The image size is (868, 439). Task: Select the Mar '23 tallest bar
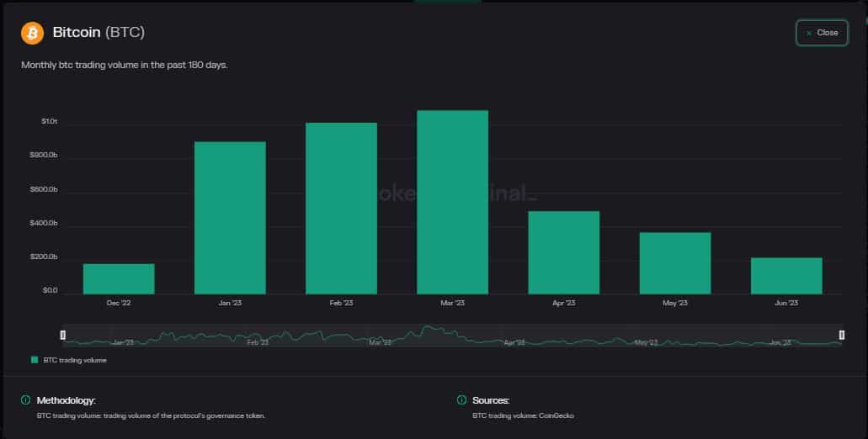453,203
